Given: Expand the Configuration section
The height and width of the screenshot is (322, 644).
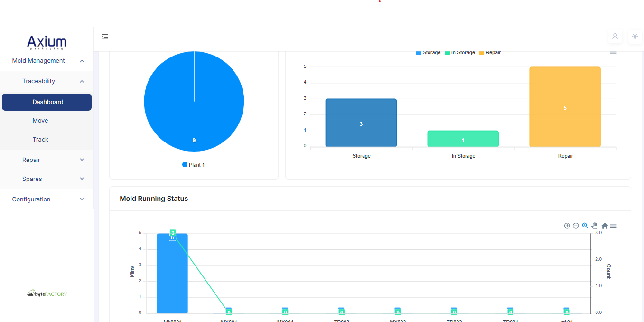Looking at the screenshot, I should tap(47, 199).
